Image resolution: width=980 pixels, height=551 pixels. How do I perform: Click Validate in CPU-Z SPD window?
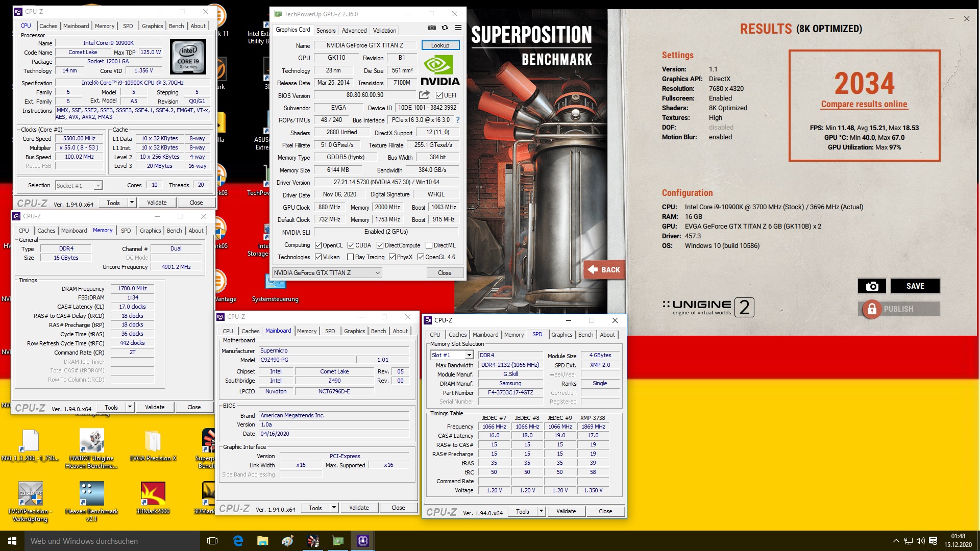566,511
